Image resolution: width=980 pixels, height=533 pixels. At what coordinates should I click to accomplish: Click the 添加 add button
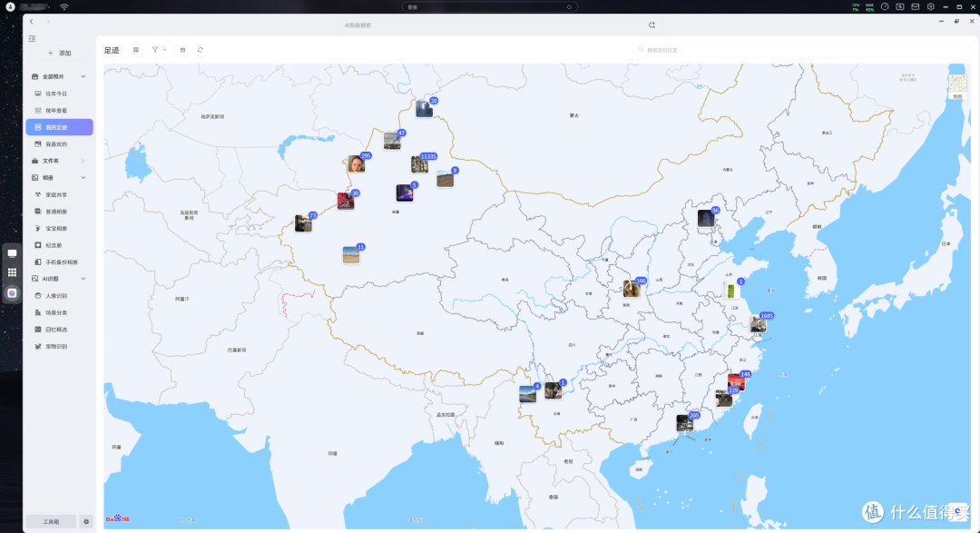click(59, 54)
